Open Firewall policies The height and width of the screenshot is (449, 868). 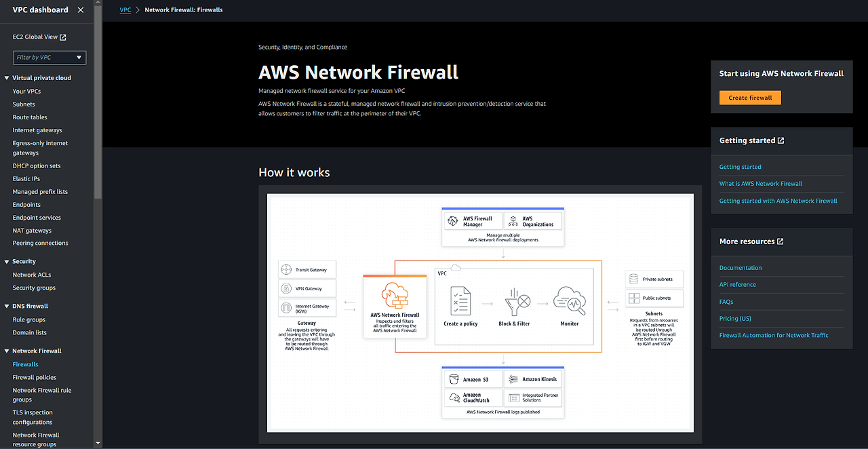click(35, 378)
